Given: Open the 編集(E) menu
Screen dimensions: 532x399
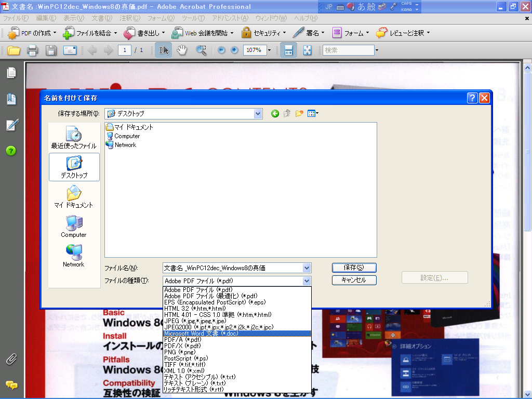Looking at the screenshot, I should pos(46,18).
